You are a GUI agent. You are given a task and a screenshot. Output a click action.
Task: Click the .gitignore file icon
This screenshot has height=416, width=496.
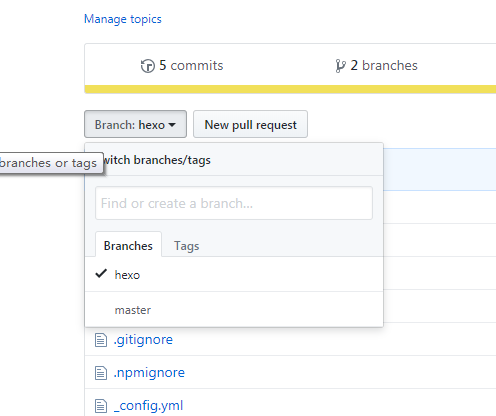101,340
